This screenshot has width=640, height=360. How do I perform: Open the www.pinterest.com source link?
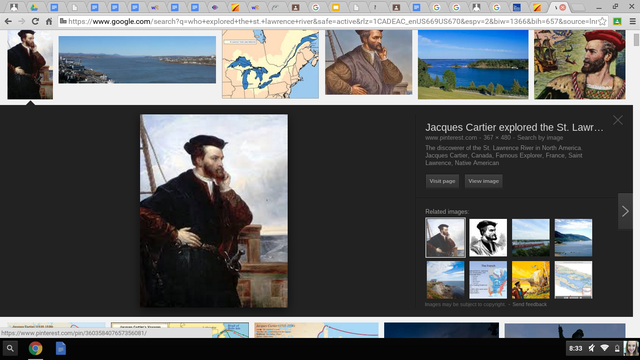[x=451, y=138]
